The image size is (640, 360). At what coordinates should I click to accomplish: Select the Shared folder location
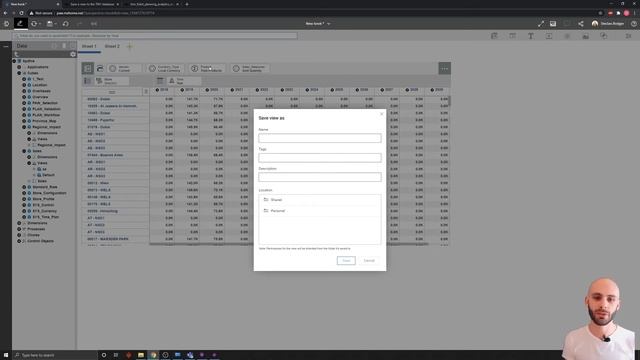coord(320,200)
